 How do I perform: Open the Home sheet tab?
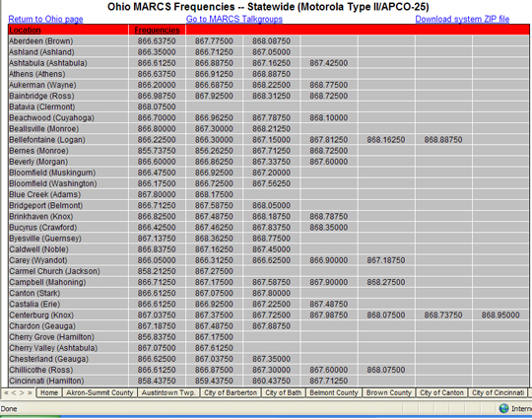(49, 392)
